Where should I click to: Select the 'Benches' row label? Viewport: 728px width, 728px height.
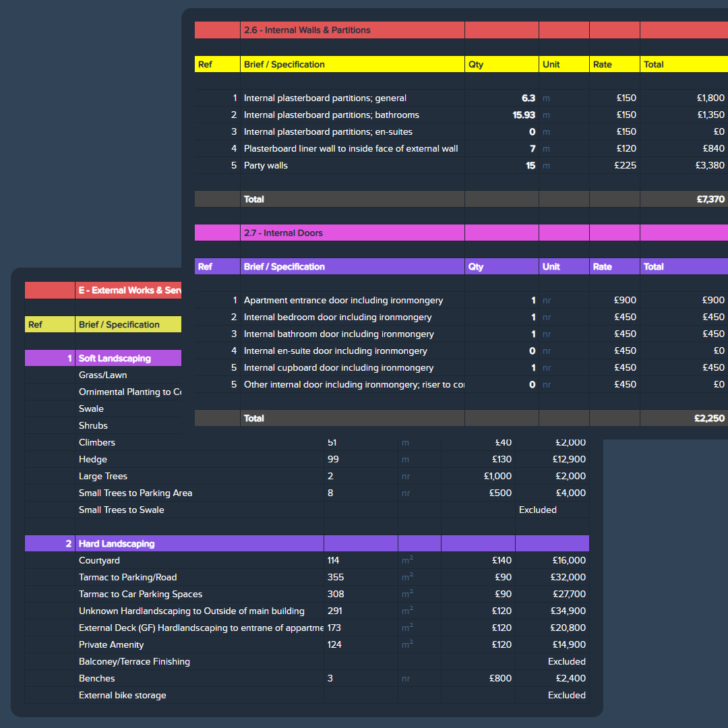[96, 678]
